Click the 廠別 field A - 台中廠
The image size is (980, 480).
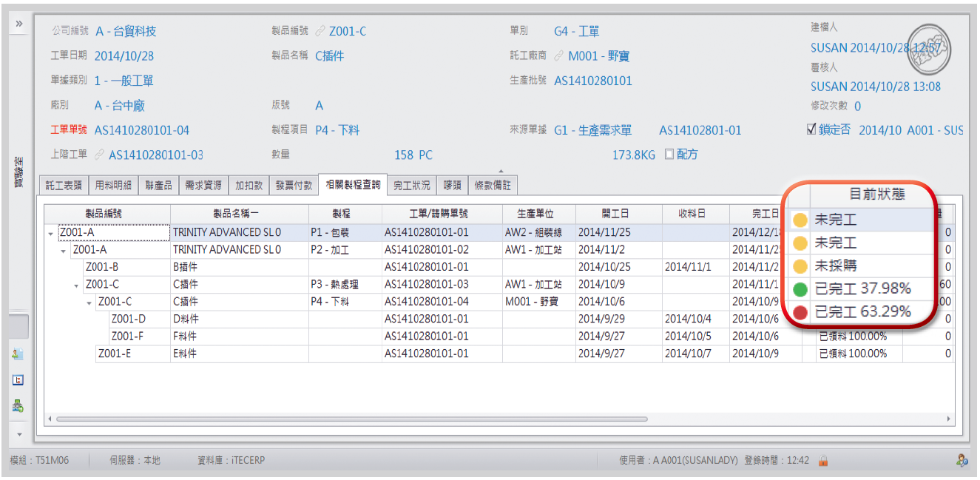(120, 106)
